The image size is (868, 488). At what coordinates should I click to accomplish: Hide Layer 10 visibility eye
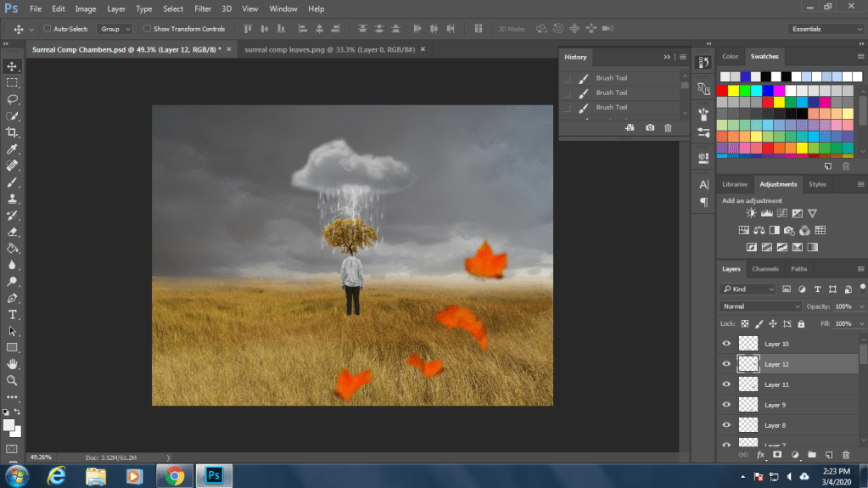tap(726, 344)
